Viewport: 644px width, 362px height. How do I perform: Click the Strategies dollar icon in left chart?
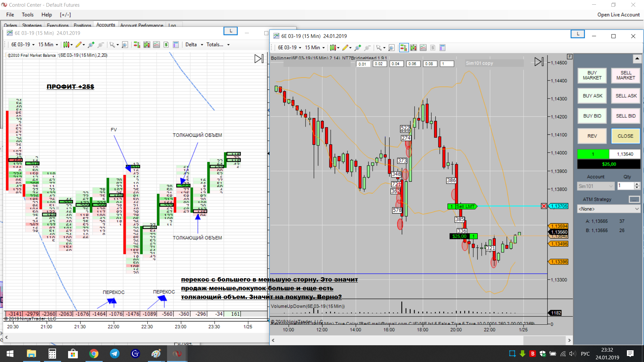166,45
